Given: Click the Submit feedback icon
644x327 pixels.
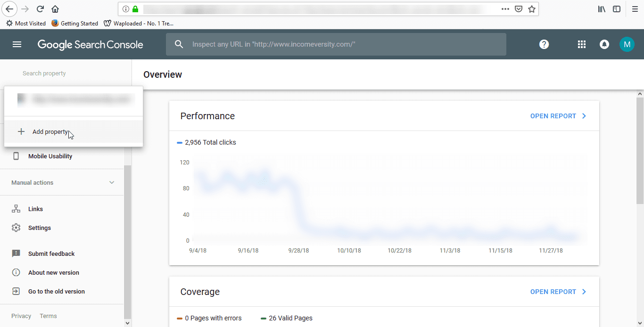Looking at the screenshot, I should coord(16,253).
